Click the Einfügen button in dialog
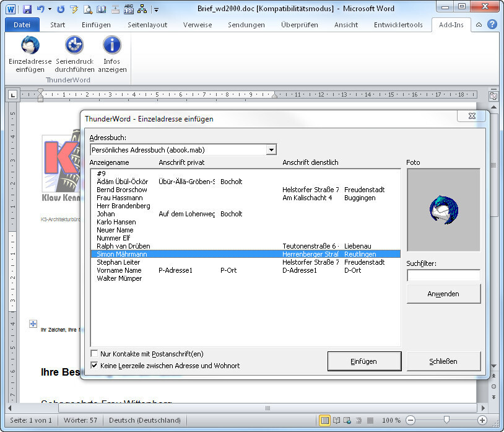The height and width of the screenshot is (432, 504). point(364,361)
